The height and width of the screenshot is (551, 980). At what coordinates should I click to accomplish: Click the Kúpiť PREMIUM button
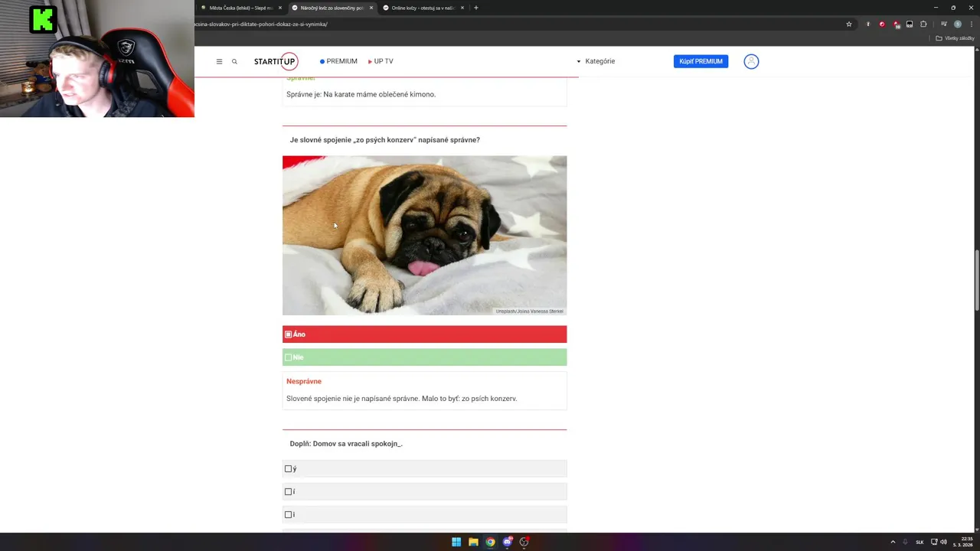point(701,61)
